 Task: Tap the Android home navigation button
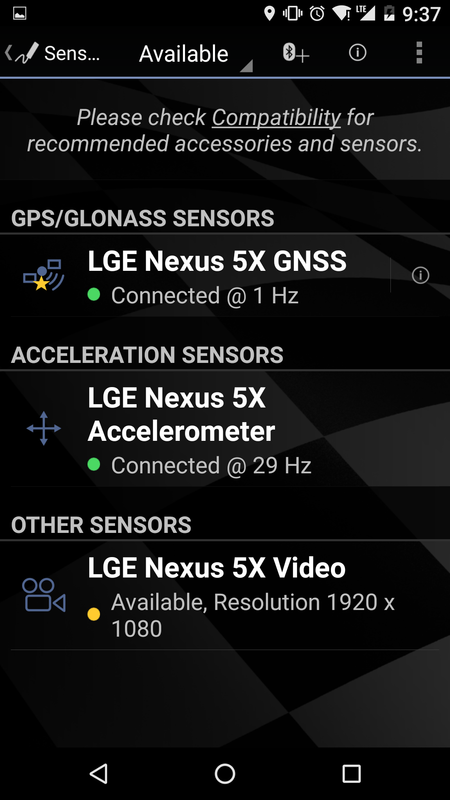[x=225, y=773]
